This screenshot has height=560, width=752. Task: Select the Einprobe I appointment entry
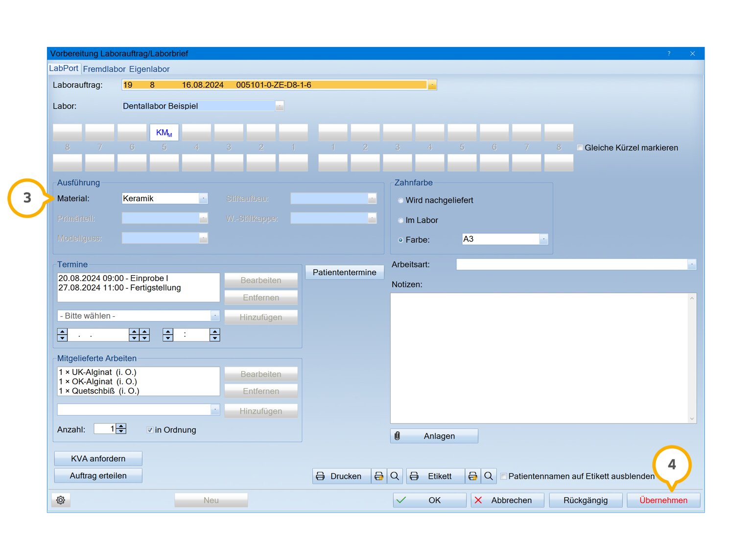click(113, 278)
